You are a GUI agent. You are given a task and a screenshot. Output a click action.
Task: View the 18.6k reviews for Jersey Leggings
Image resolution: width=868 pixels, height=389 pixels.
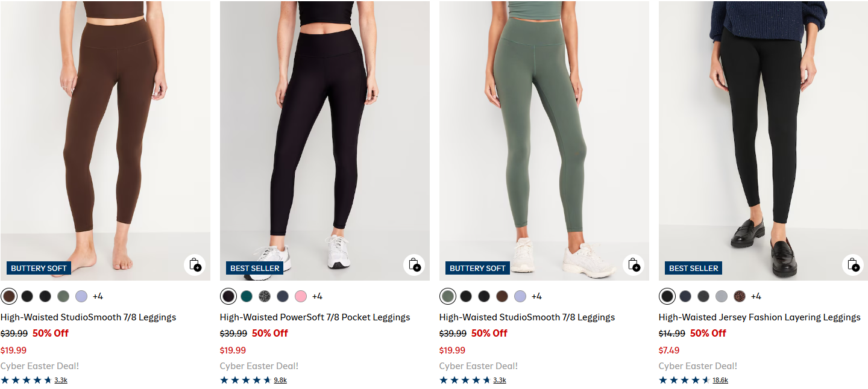pyautogui.click(x=720, y=381)
